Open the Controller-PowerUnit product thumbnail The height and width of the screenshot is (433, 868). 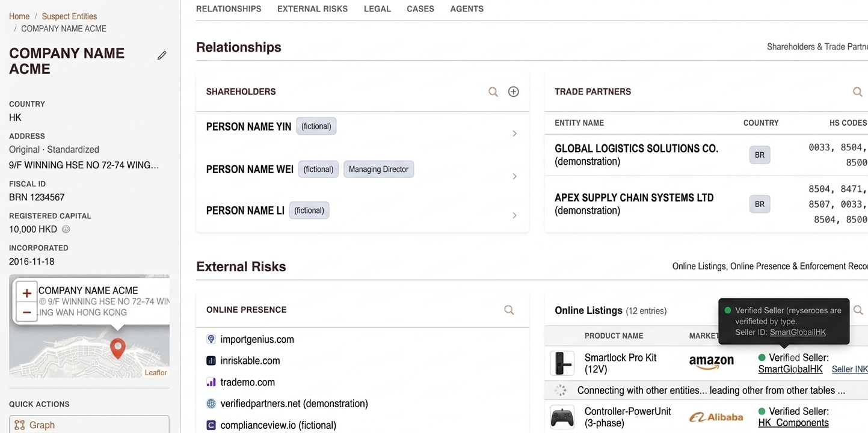click(x=562, y=417)
